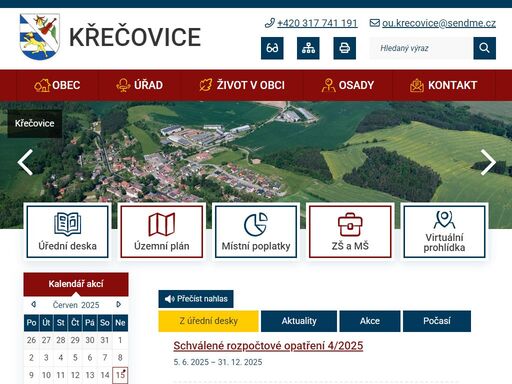Click the Přečíst nahlas button
The image size is (512, 384).
click(x=196, y=299)
